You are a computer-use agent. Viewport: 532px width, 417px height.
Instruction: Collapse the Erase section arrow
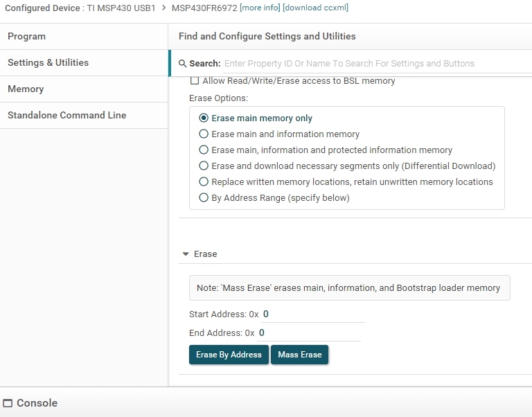click(186, 254)
